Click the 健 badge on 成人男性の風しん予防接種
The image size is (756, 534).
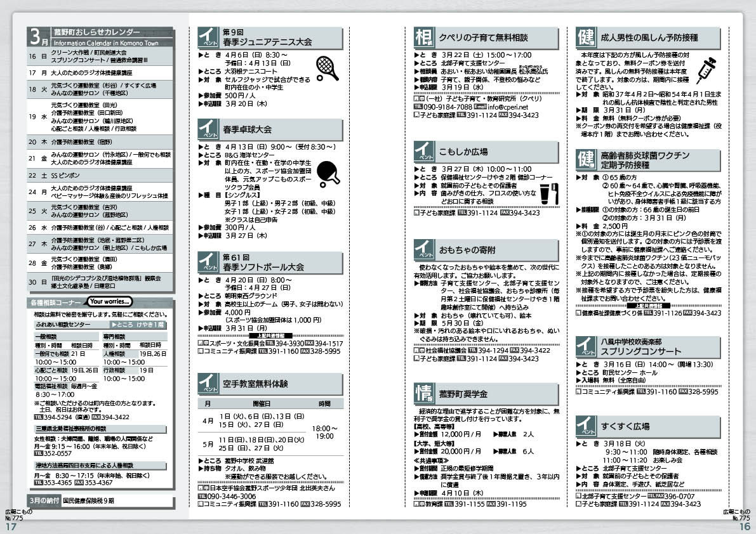click(585, 37)
